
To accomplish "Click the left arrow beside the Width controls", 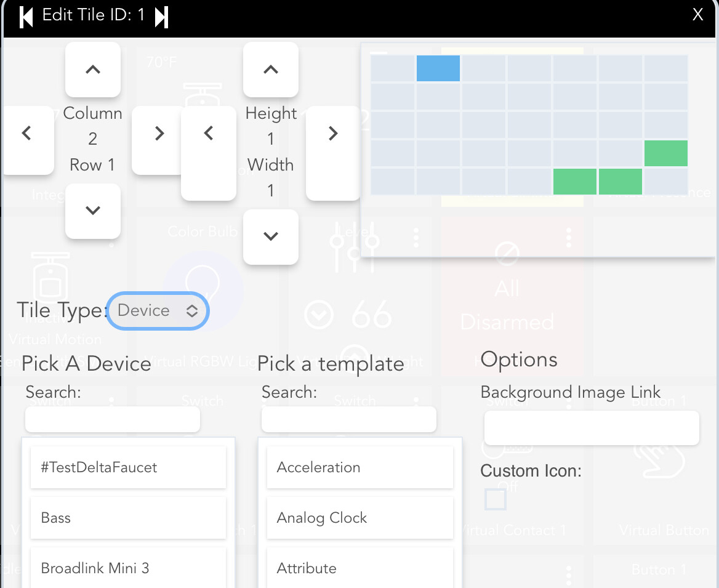I will point(209,132).
